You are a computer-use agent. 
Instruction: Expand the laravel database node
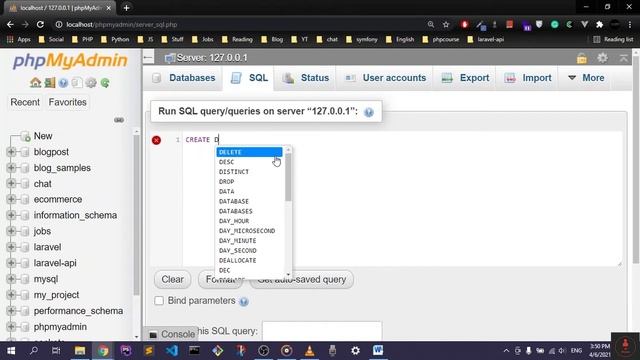point(11,247)
